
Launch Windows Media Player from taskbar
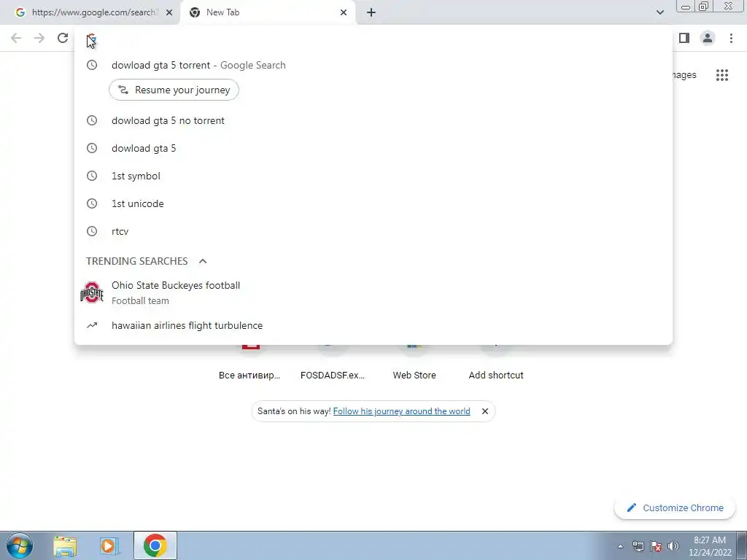click(x=109, y=545)
